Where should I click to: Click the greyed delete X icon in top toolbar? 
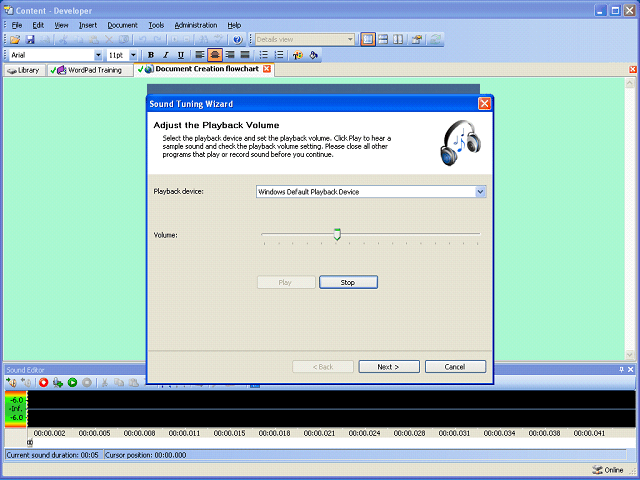[x=109, y=40]
